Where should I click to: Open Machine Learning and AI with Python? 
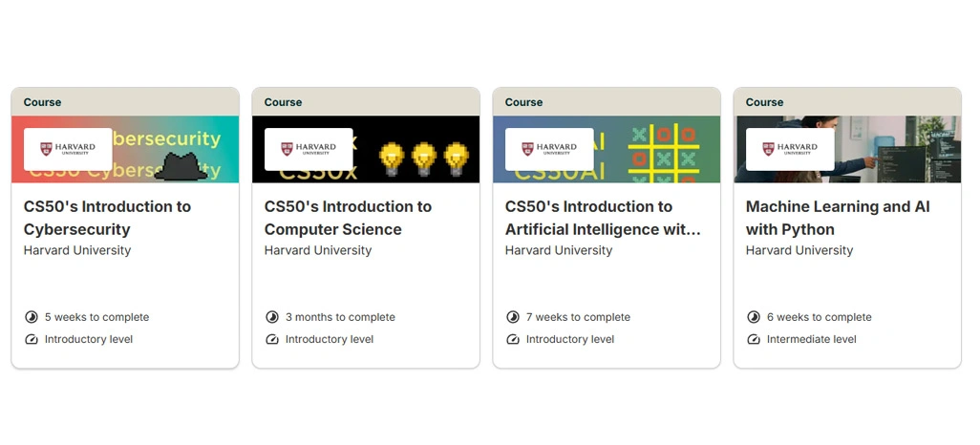(x=837, y=218)
